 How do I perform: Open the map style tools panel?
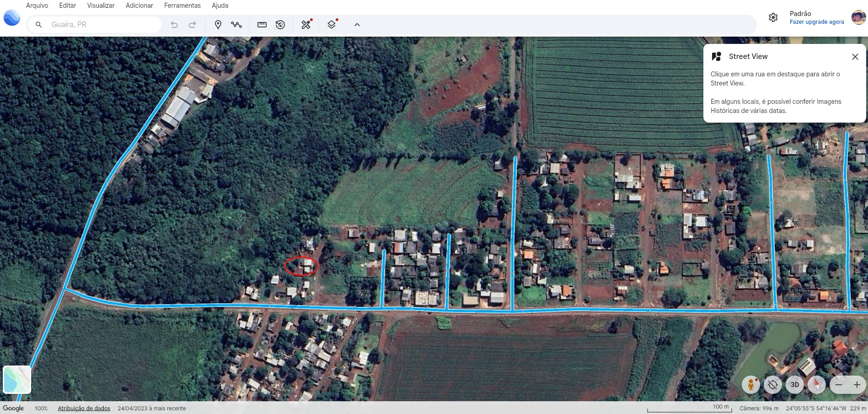tap(306, 25)
